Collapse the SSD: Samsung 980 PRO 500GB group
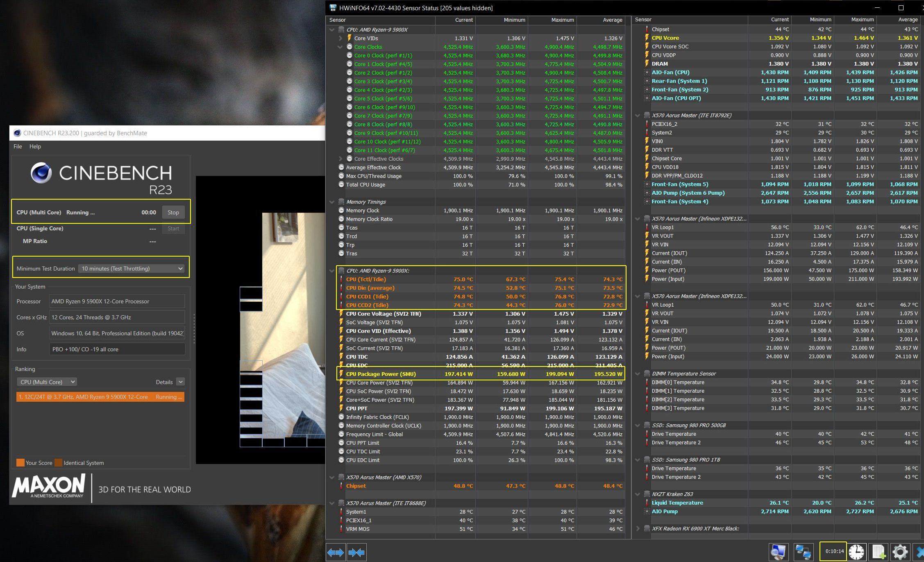924x562 pixels. click(638, 425)
